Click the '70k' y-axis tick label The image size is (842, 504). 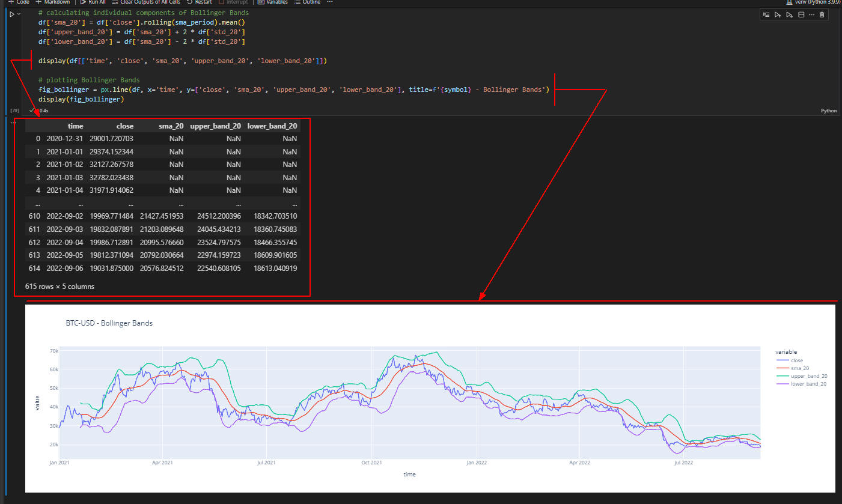[x=54, y=350]
